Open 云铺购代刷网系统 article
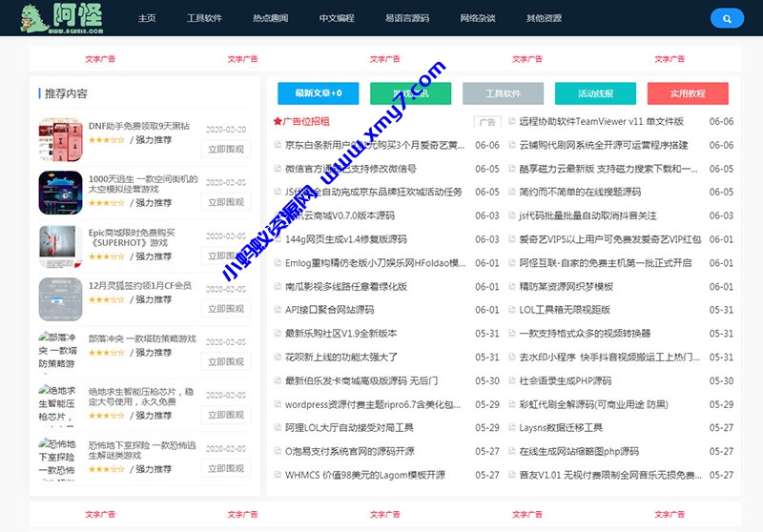This screenshot has width=763, height=532. point(604,145)
